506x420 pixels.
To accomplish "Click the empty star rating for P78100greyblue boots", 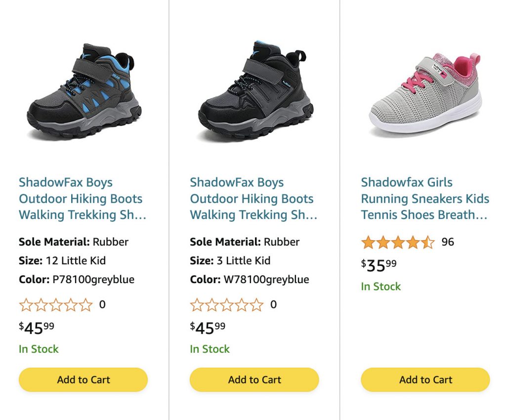I will (56, 305).
